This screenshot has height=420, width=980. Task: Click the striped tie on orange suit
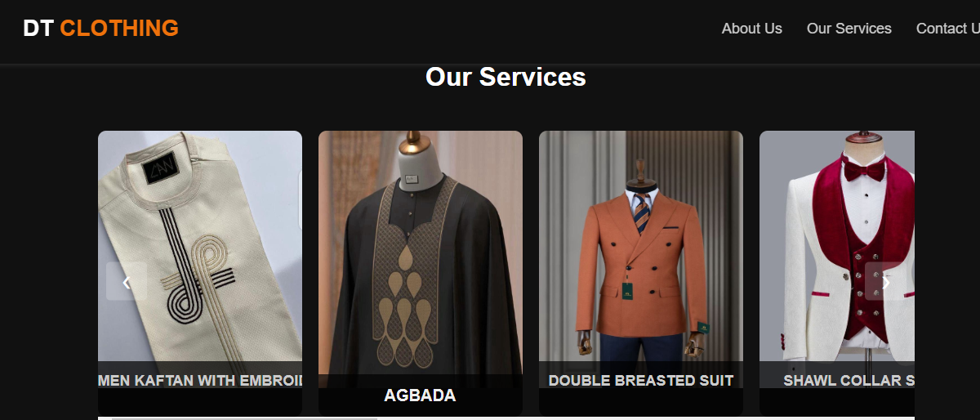[643, 212]
